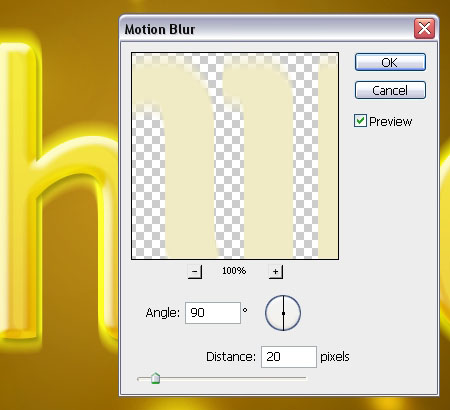Viewport: 450px width, 410px height.
Task: Close the Motion Blur dialog
Action: coord(424,29)
